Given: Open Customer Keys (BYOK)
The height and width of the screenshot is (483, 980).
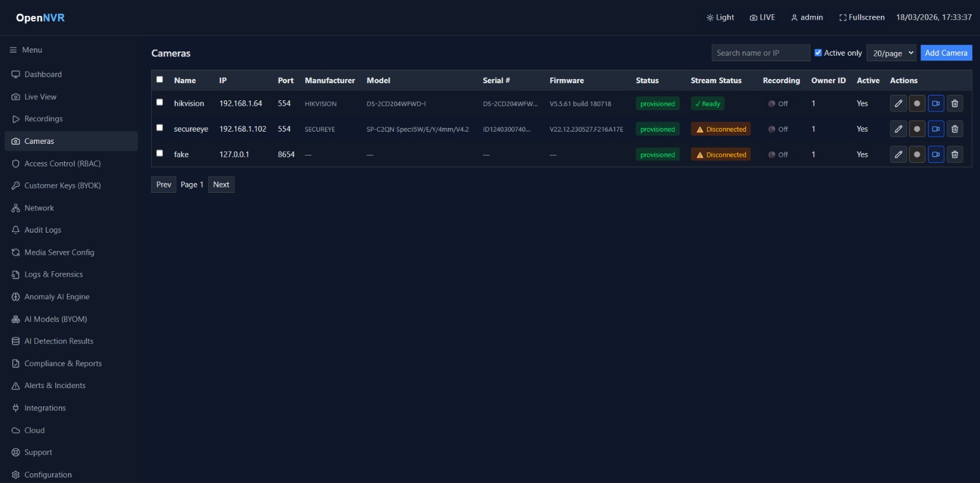Looking at the screenshot, I should [x=71, y=185].
